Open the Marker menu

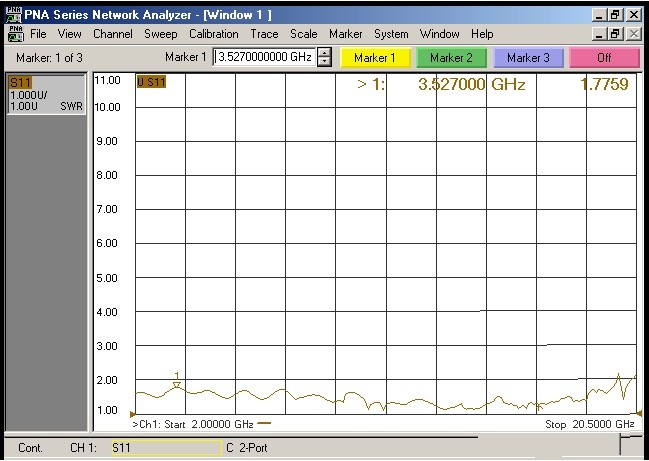click(346, 34)
